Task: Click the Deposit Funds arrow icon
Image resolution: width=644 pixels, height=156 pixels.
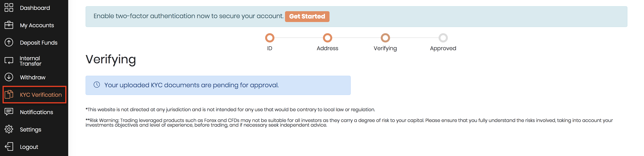Action: click(9, 42)
